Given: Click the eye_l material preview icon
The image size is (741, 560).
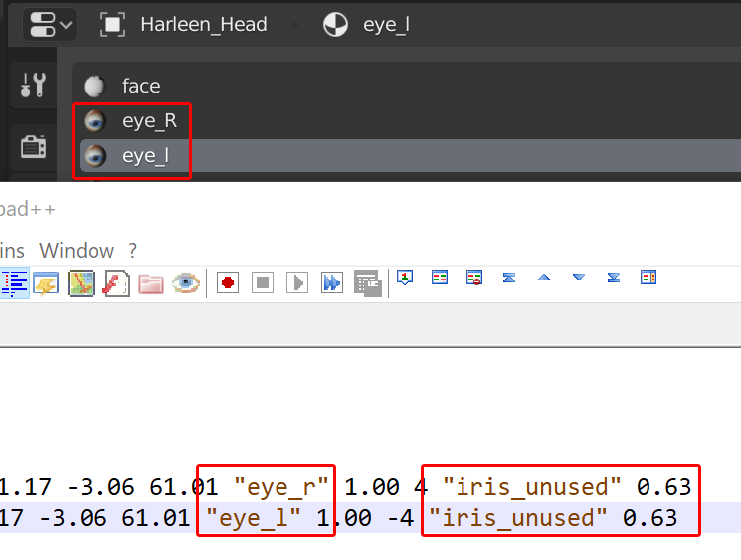Looking at the screenshot, I should [x=94, y=156].
